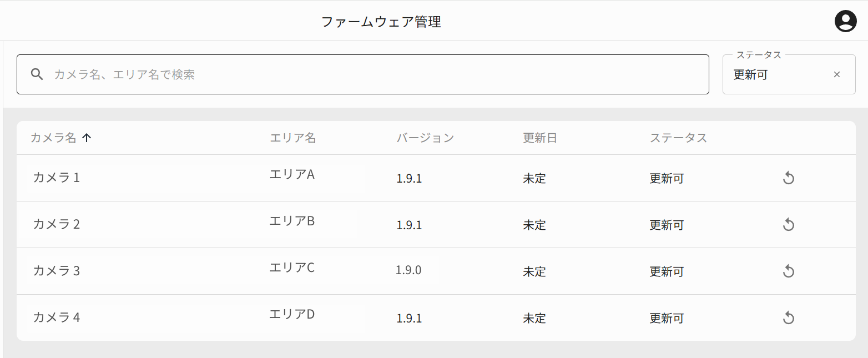The width and height of the screenshot is (868, 358).
Task: Toggle sort arrow next to カメラ名
Action: [x=86, y=138]
